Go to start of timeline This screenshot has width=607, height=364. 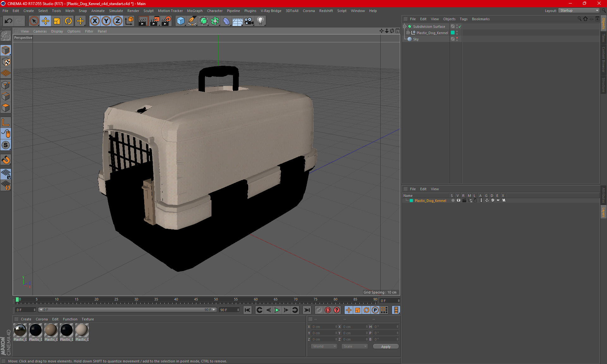[248, 310]
